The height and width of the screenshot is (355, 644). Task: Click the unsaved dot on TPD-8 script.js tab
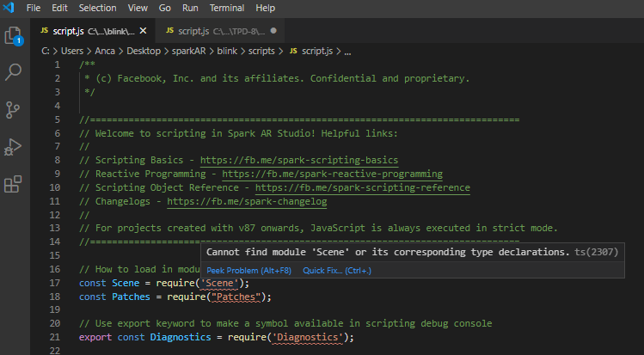point(273,31)
